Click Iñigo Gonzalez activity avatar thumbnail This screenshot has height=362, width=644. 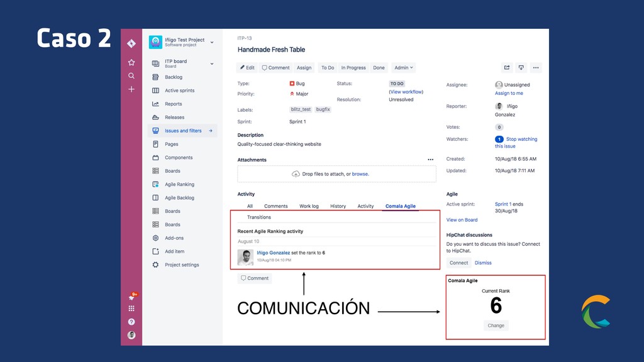245,257
